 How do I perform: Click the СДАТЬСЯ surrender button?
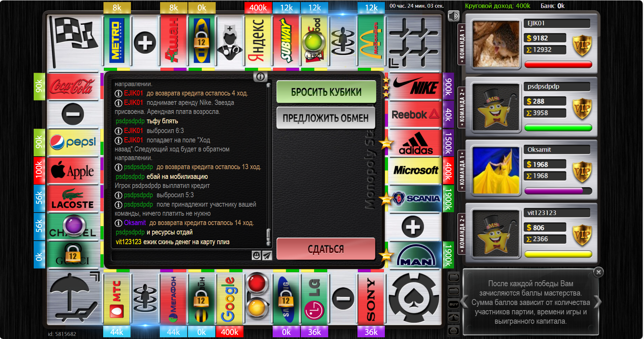326,249
